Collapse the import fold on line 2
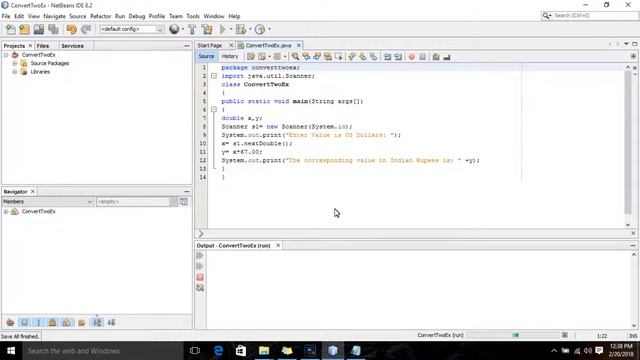 tap(214, 76)
